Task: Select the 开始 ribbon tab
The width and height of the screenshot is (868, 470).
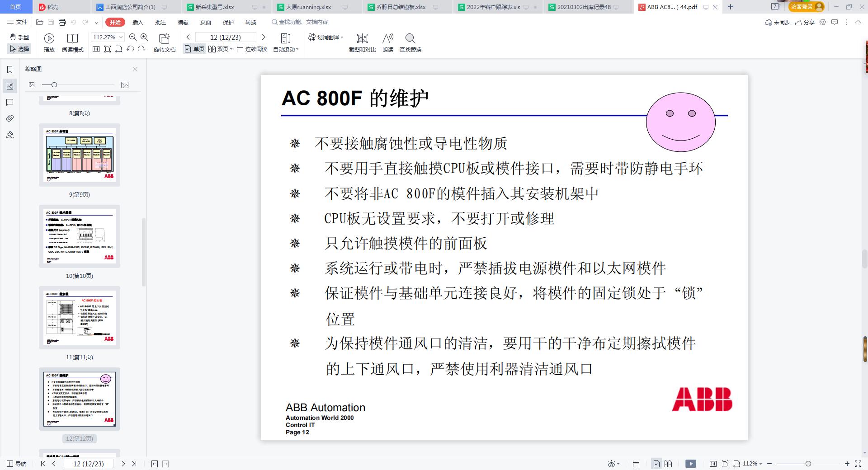Action: click(x=115, y=22)
